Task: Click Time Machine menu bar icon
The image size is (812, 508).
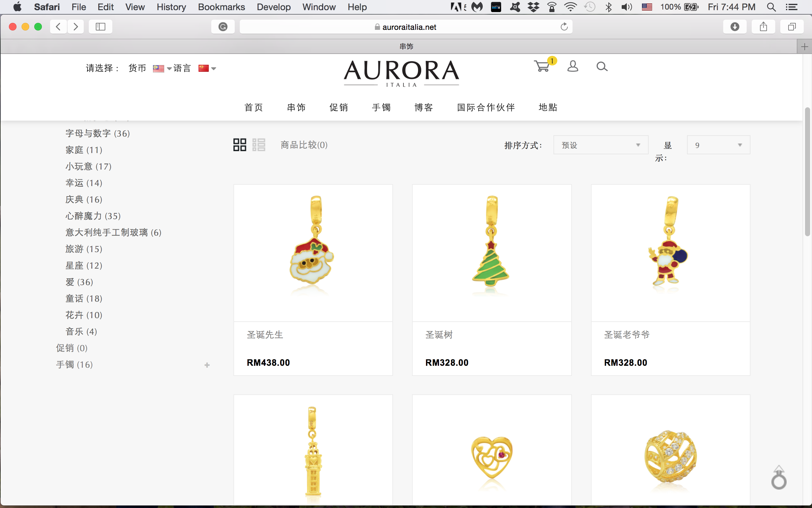Action: [x=590, y=7]
